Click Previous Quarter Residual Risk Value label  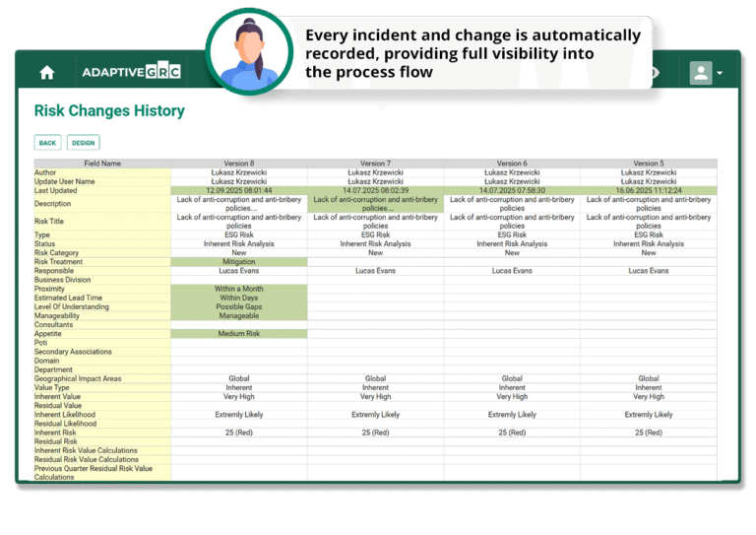[102, 473]
